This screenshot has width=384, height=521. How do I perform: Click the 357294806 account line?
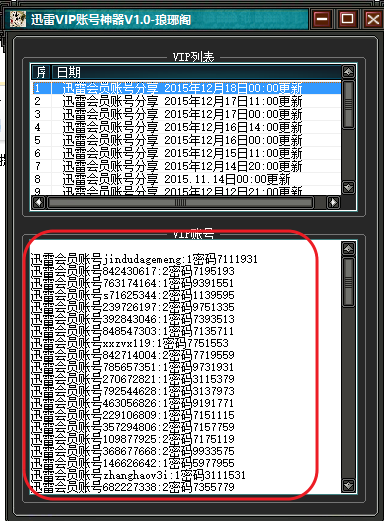pyautogui.click(x=133, y=427)
